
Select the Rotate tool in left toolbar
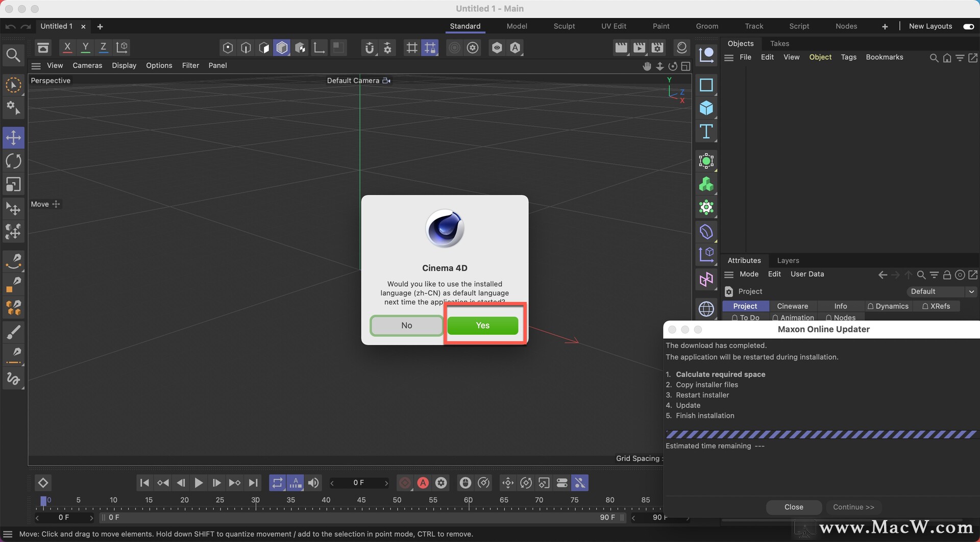[13, 161]
